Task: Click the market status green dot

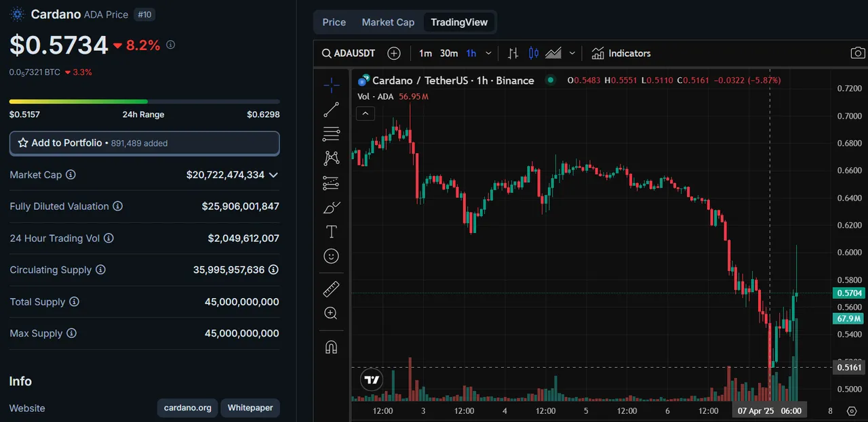Action: [551, 80]
